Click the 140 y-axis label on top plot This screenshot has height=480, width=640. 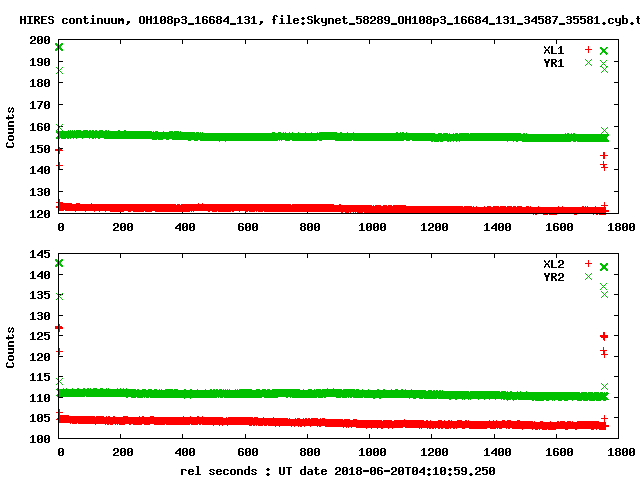pos(40,170)
